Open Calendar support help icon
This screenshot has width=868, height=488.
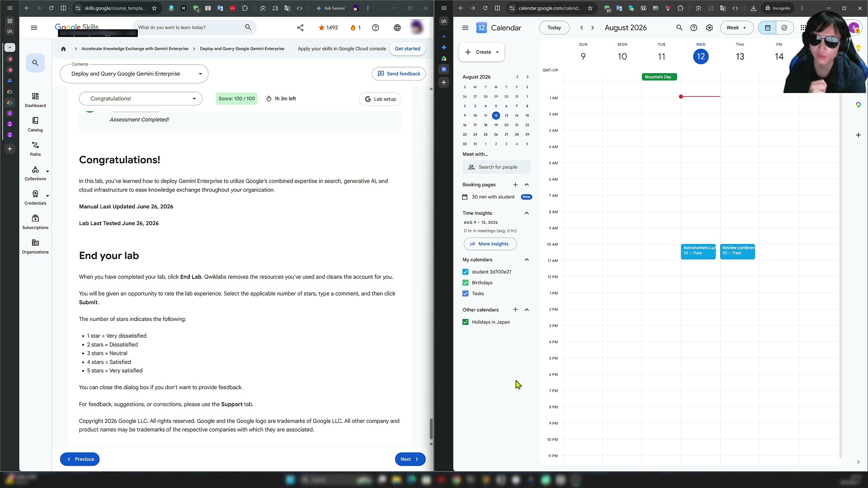694,28
